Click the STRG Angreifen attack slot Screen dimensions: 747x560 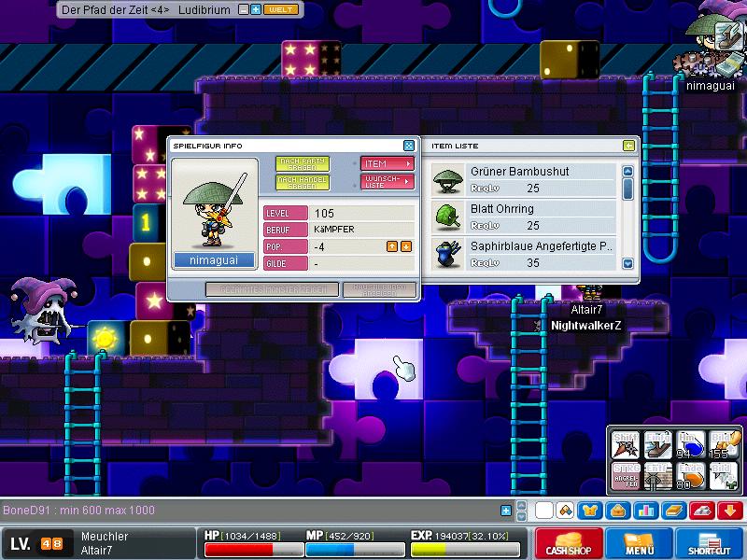tap(627, 475)
